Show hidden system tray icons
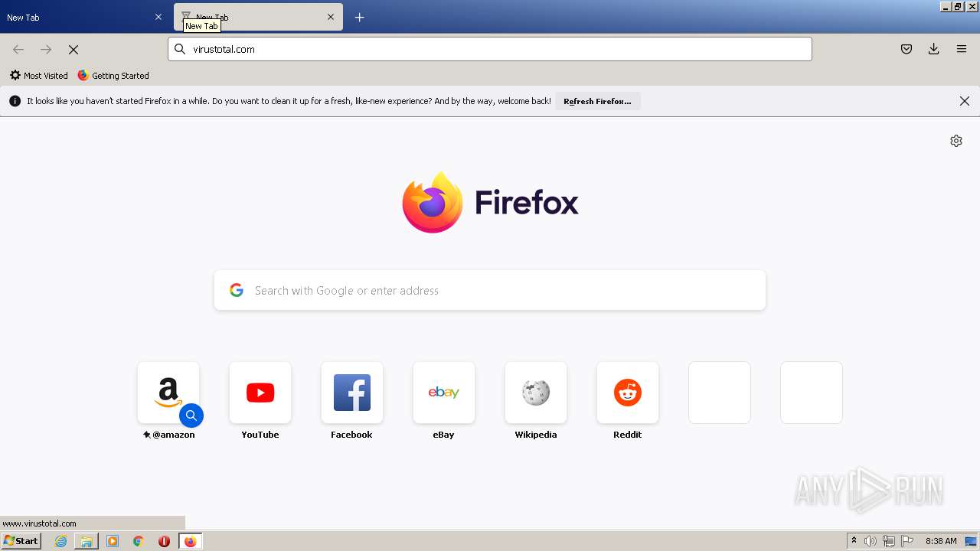 coord(854,541)
